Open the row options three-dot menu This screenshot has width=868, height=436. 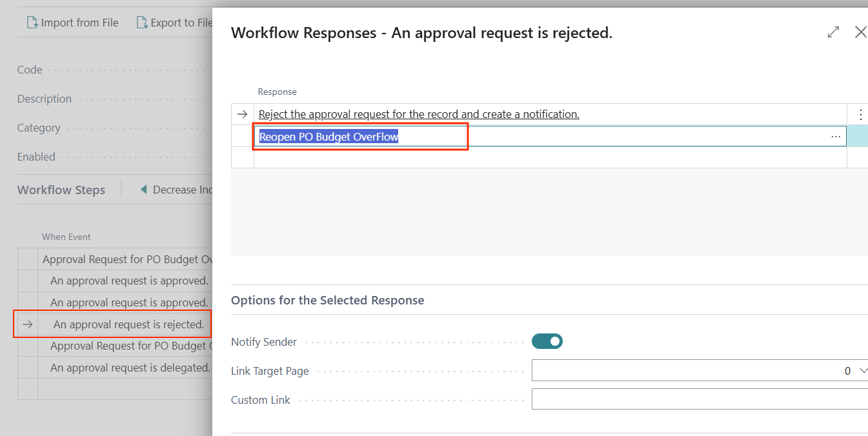click(x=860, y=115)
